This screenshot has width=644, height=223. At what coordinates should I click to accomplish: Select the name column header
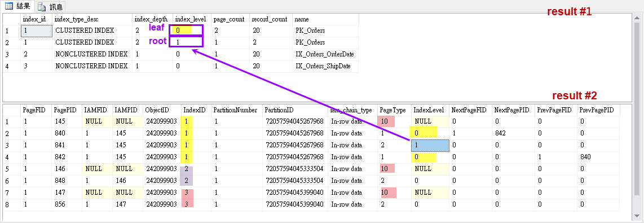pos(325,19)
